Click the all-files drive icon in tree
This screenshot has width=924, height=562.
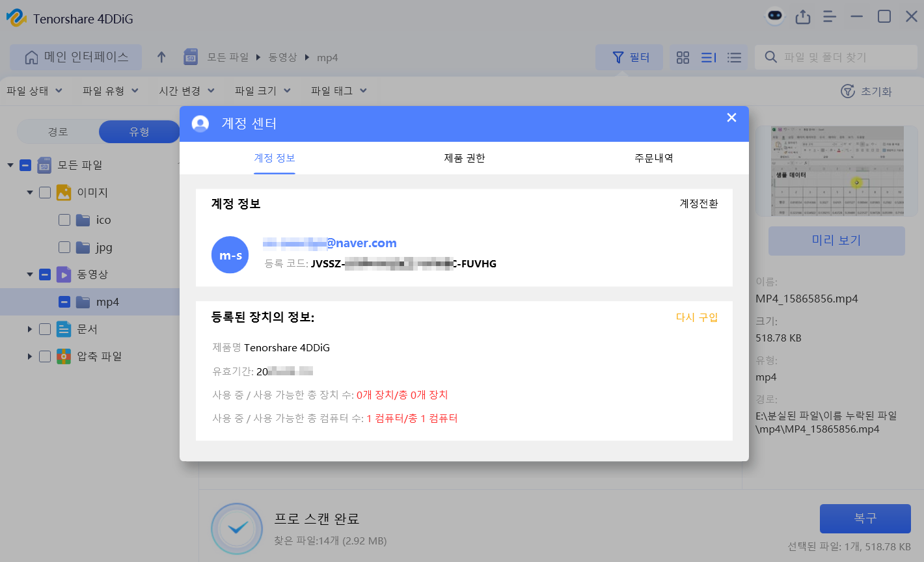click(x=44, y=165)
